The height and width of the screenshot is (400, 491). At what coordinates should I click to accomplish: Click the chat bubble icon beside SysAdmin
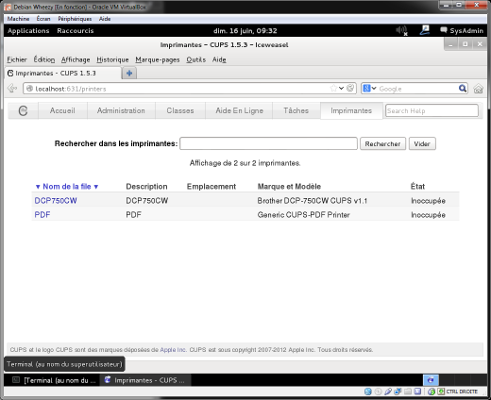coord(443,30)
